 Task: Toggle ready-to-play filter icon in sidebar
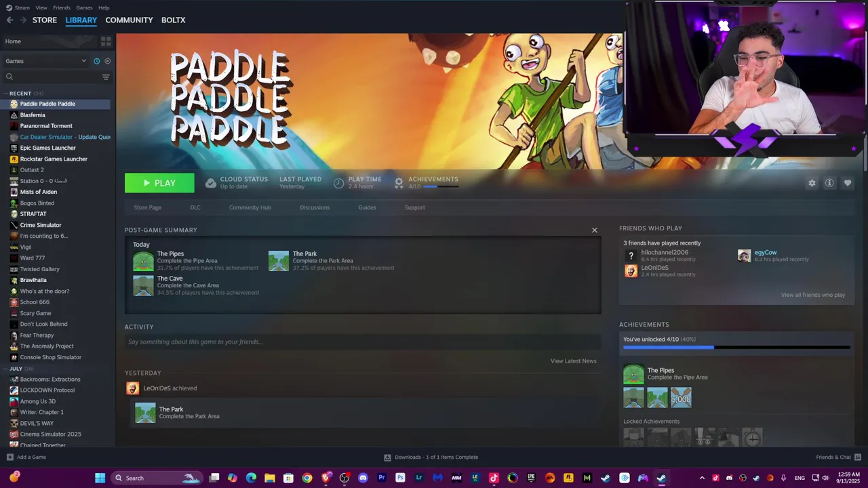point(107,61)
